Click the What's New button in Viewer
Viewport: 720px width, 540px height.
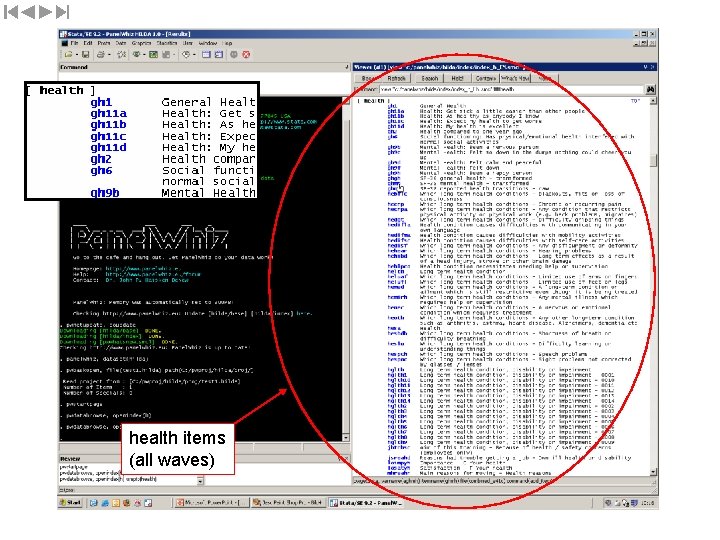point(515,79)
